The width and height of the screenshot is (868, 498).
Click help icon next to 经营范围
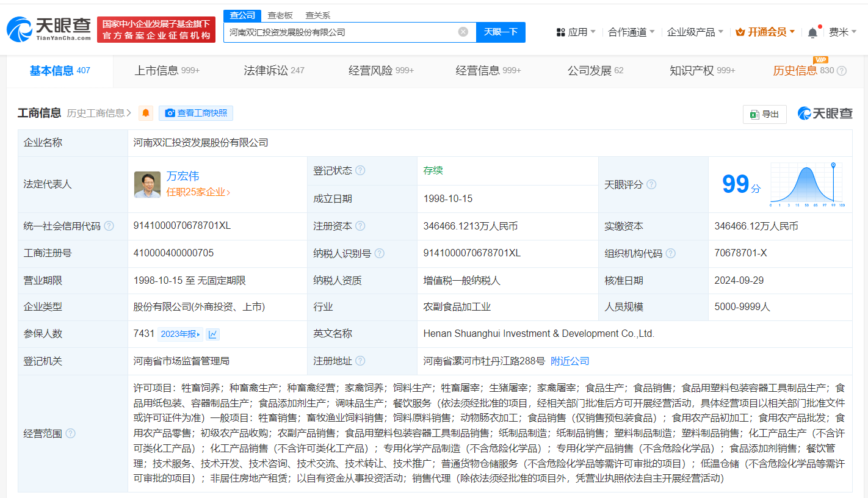(x=70, y=433)
